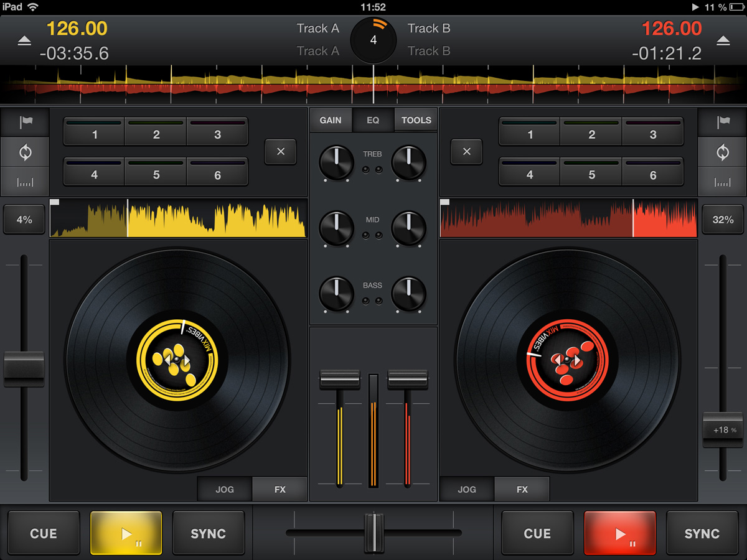Click the +18% right pitch fader
The width and height of the screenshot is (747, 560).
point(723,430)
